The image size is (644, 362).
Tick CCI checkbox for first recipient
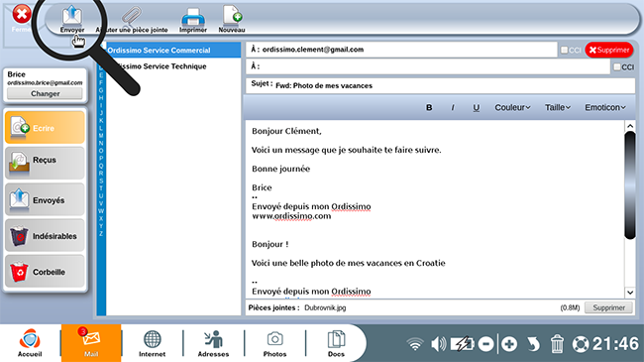[565, 50]
